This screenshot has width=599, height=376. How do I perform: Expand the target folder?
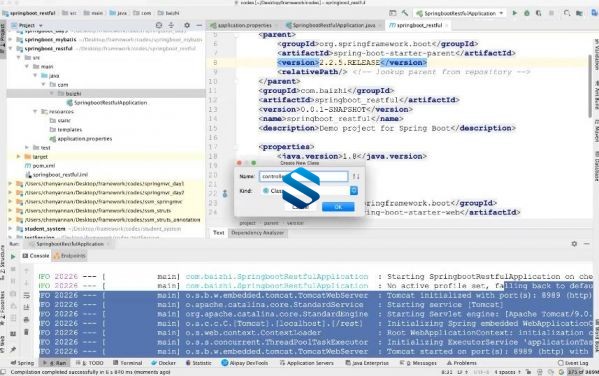click(19, 157)
